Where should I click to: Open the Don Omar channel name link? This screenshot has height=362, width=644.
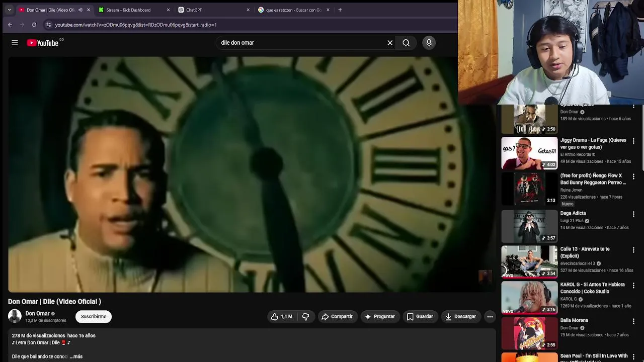37,313
